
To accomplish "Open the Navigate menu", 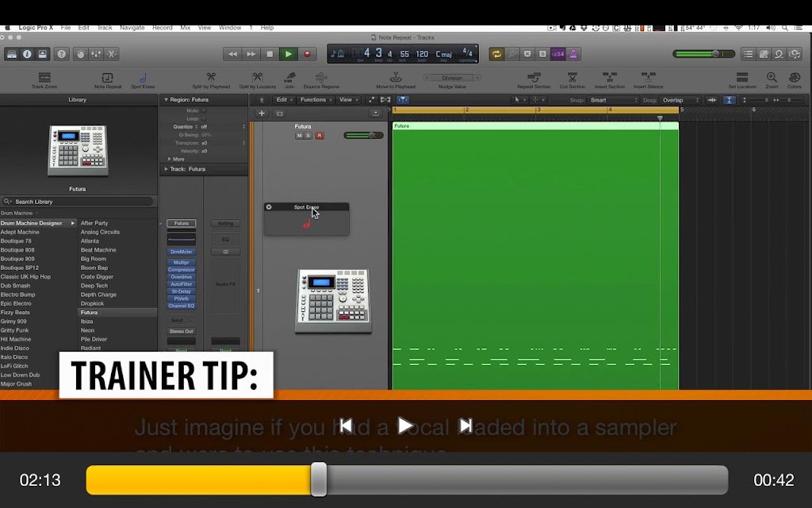I will 132,28.
